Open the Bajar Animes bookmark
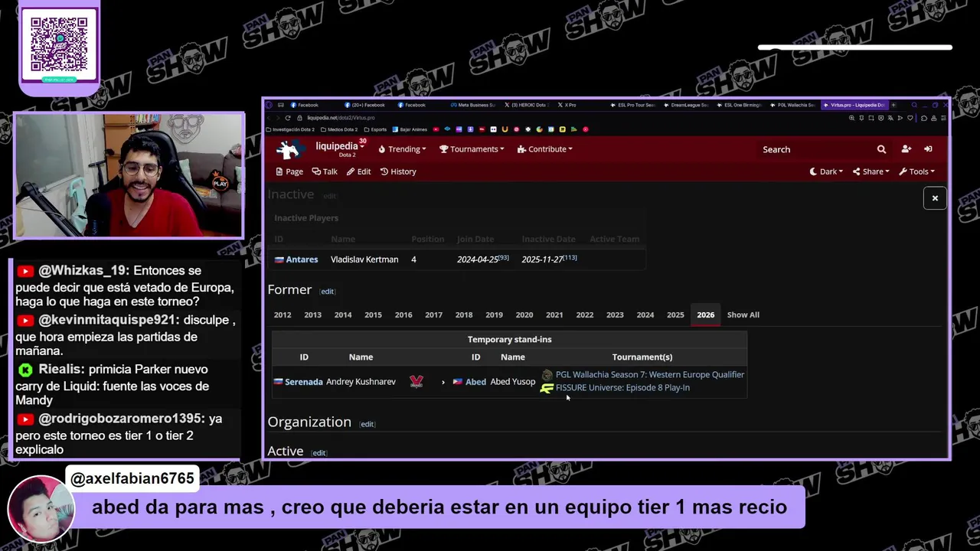 point(410,129)
